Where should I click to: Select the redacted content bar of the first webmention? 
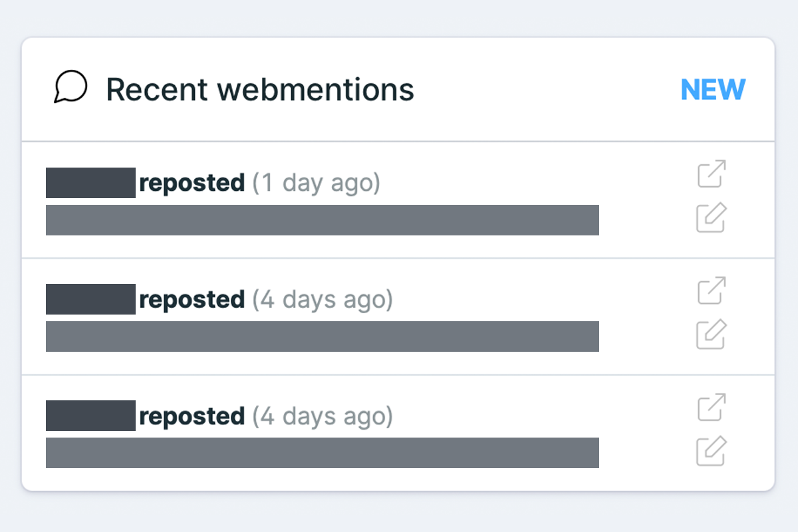322,220
